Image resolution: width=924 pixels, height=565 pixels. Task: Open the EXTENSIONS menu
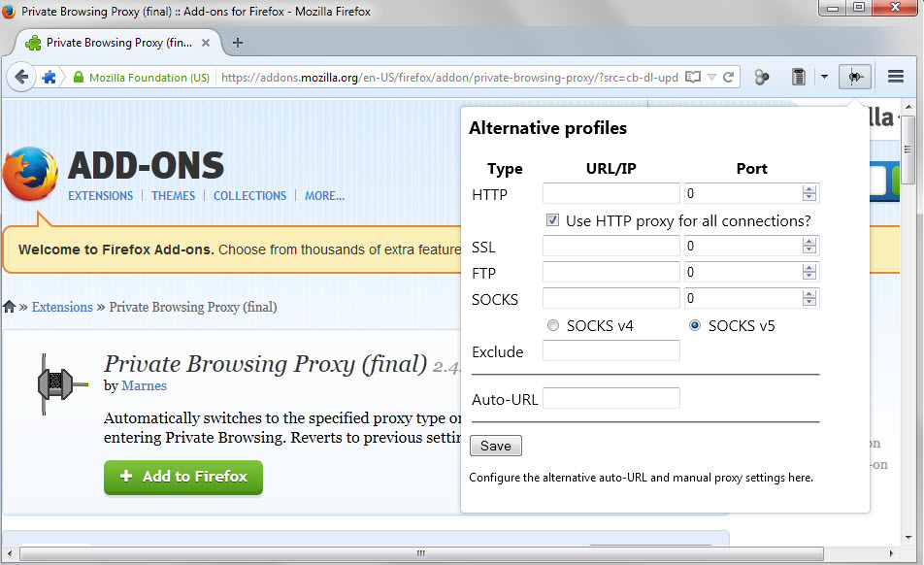coord(100,195)
